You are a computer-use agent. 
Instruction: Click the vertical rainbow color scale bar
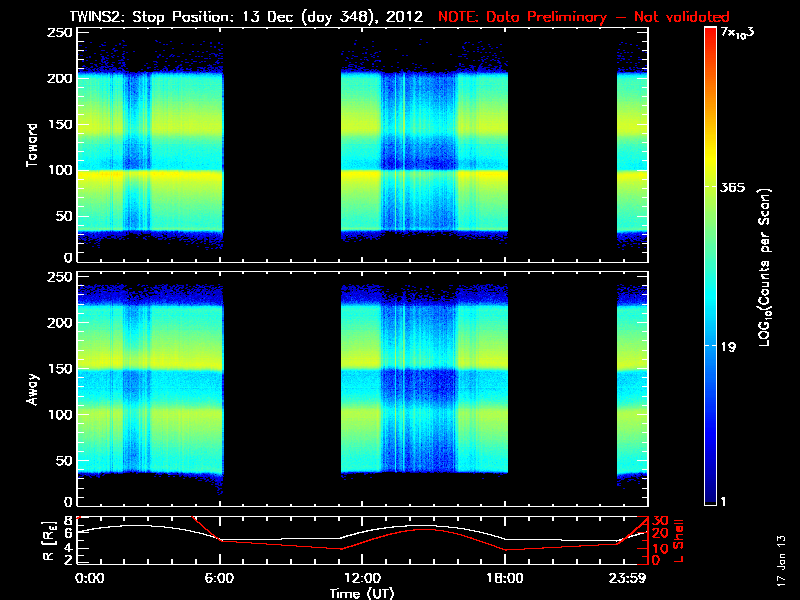pyautogui.click(x=710, y=266)
